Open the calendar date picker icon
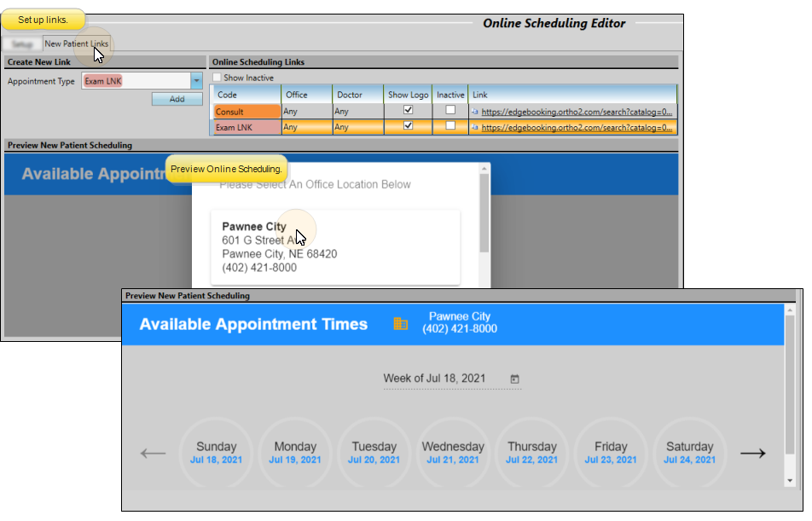This screenshot has height=521, width=812. pos(514,379)
